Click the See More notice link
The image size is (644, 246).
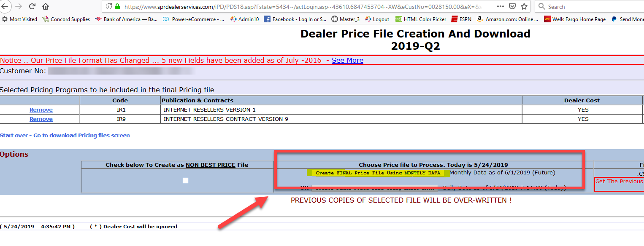coord(347,60)
